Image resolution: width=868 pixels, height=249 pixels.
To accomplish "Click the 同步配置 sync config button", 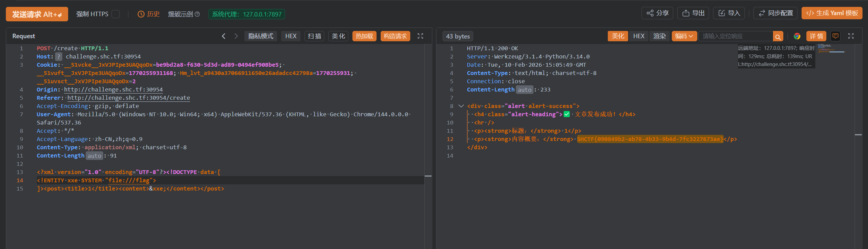I will click(x=775, y=13).
